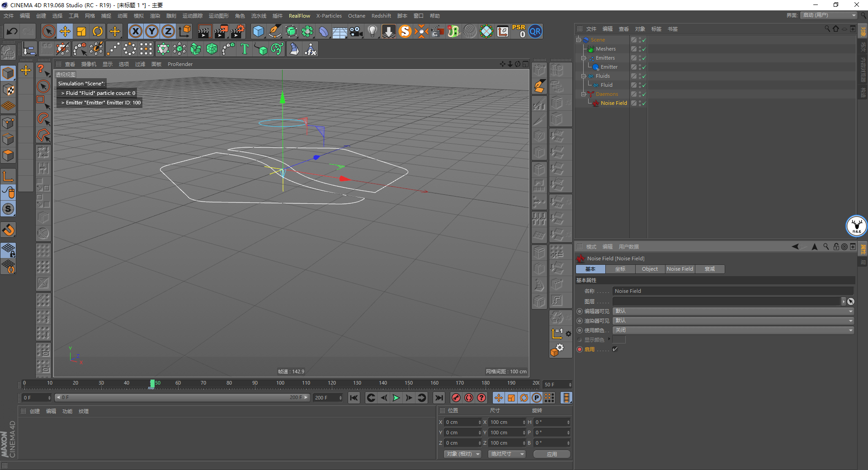
Task: Toggle the Scene enable checkmark in tree
Action: point(644,40)
